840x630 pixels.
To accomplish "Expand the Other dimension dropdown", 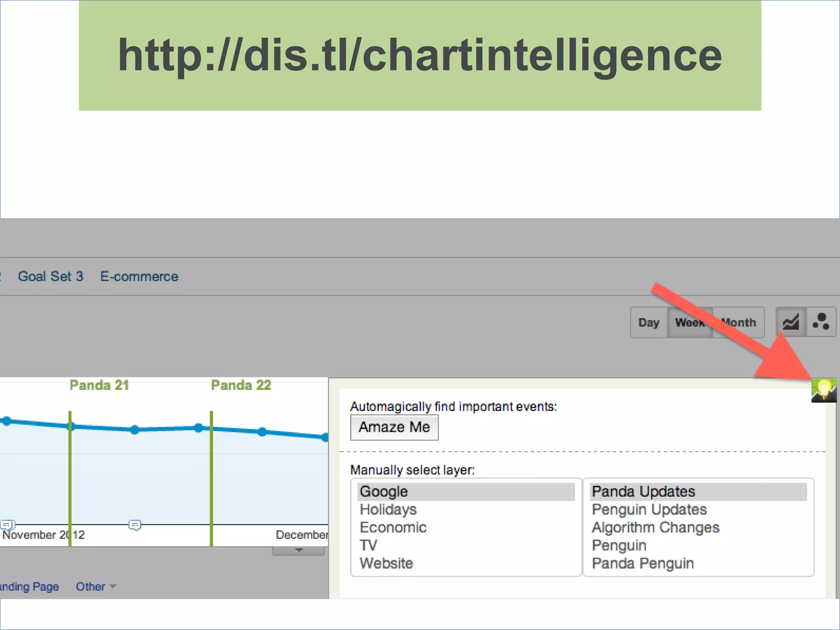I will point(96,587).
